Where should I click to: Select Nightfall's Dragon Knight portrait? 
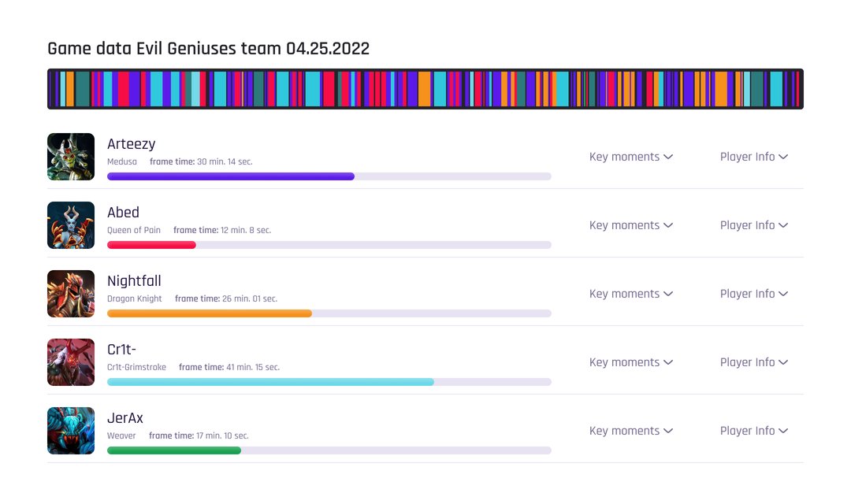click(x=71, y=294)
